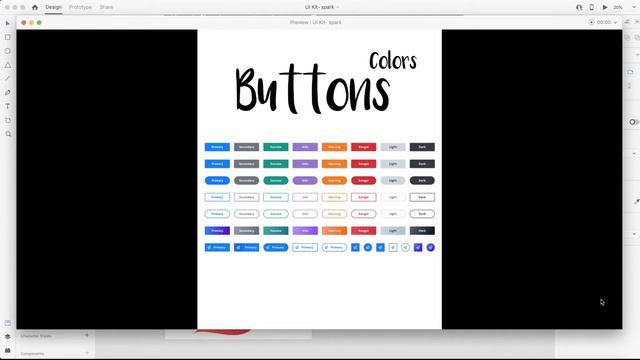Select the Line tool

pos(8,78)
